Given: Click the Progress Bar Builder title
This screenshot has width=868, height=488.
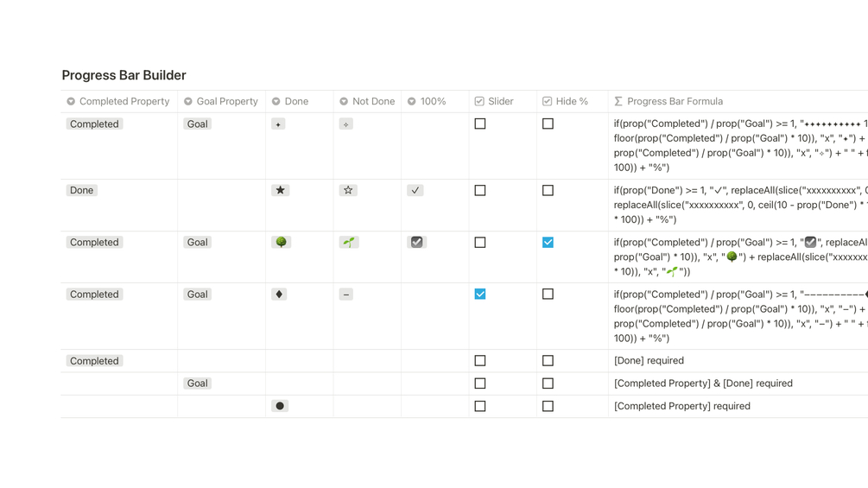Looking at the screenshot, I should point(124,75).
